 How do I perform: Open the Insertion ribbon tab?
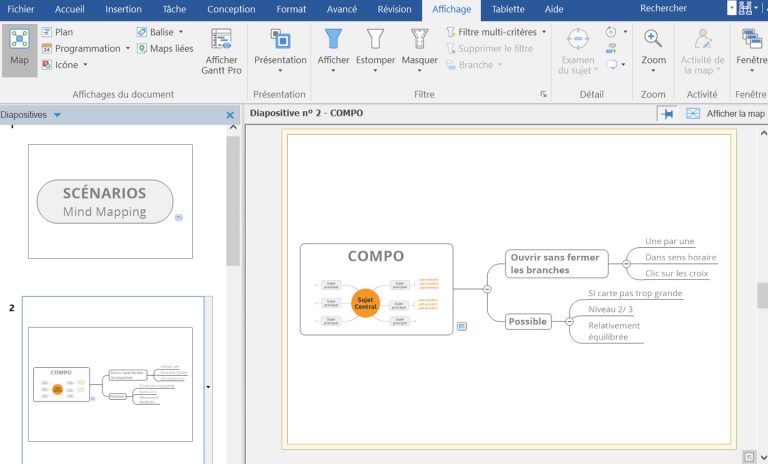coord(123,9)
